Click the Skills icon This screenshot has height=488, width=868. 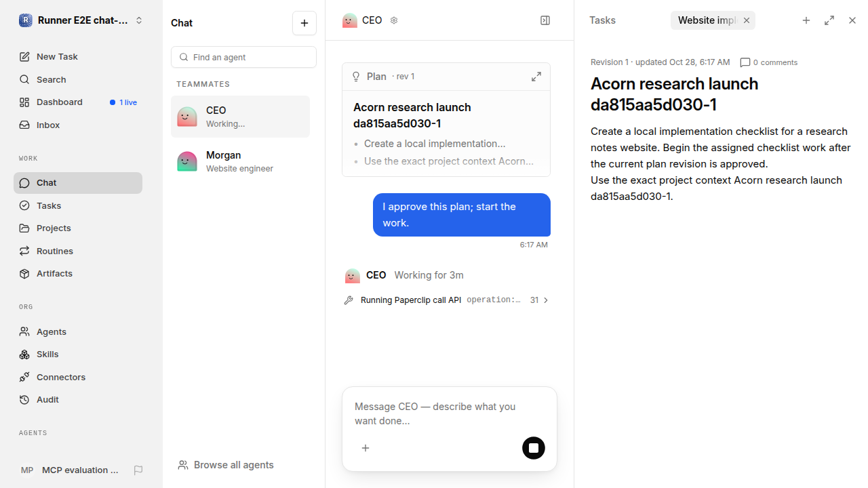24,354
